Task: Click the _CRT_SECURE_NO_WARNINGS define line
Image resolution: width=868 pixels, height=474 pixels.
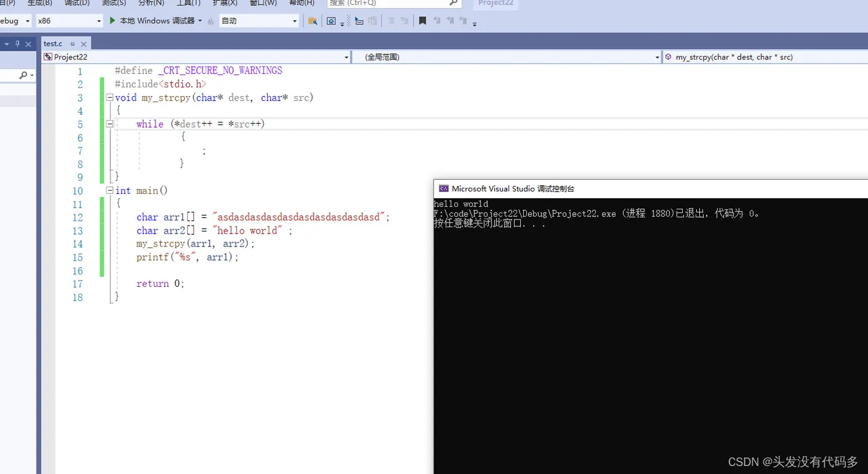Action: click(x=198, y=71)
